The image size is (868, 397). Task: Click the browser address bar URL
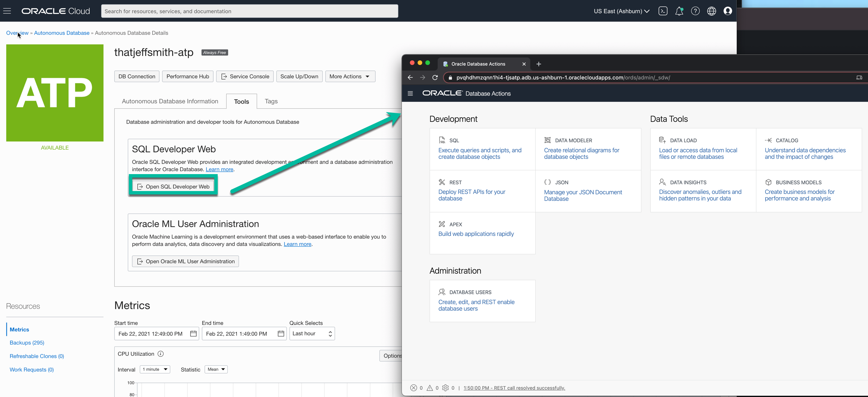563,78
